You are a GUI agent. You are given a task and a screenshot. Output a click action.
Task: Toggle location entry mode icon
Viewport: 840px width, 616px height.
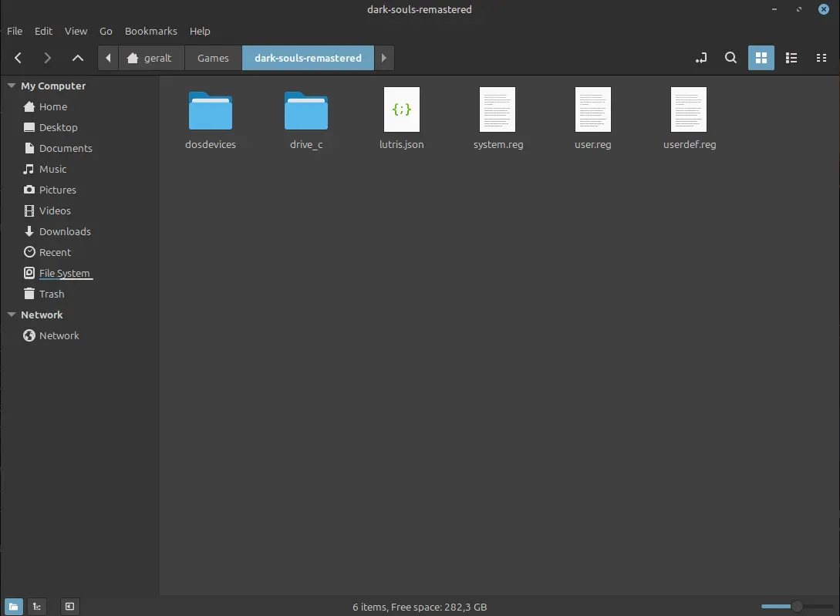[700, 58]
